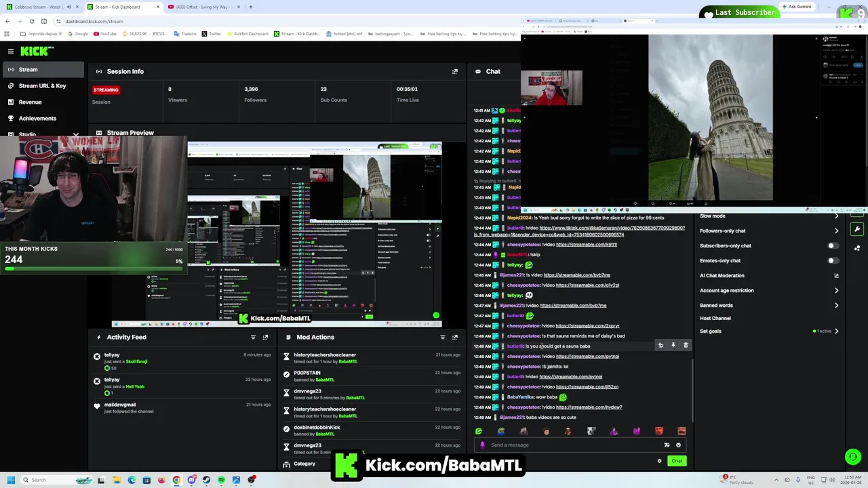Pop out the Mod Actions panel

[455, 337]
